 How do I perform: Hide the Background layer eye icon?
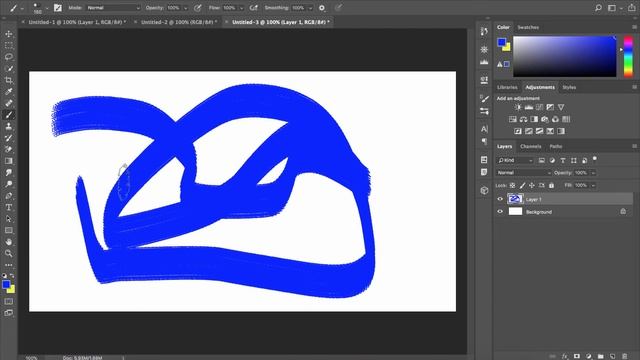pyautogui.click(x=500, y=212)
